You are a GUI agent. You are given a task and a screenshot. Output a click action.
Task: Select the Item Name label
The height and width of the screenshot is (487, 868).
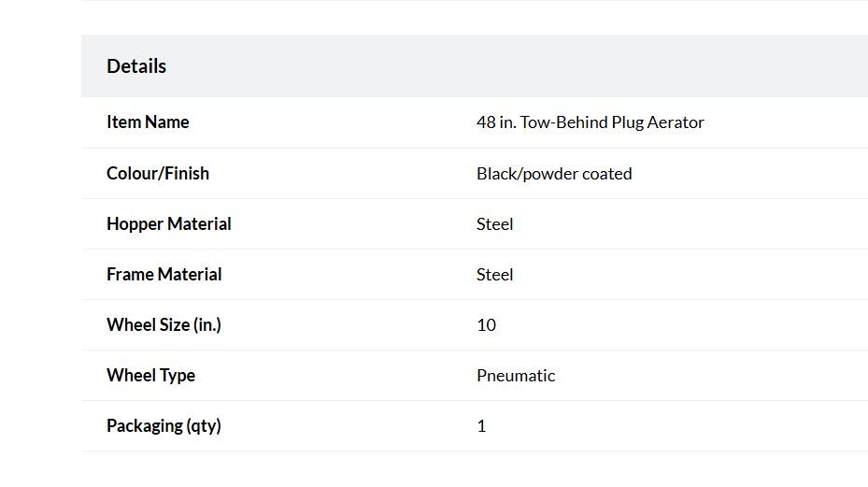[x=148, y=122]
